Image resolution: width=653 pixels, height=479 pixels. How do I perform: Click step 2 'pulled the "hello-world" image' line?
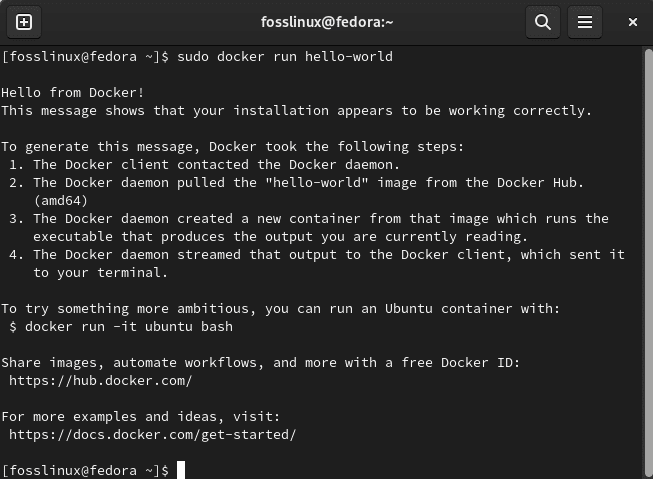[297, 182]
